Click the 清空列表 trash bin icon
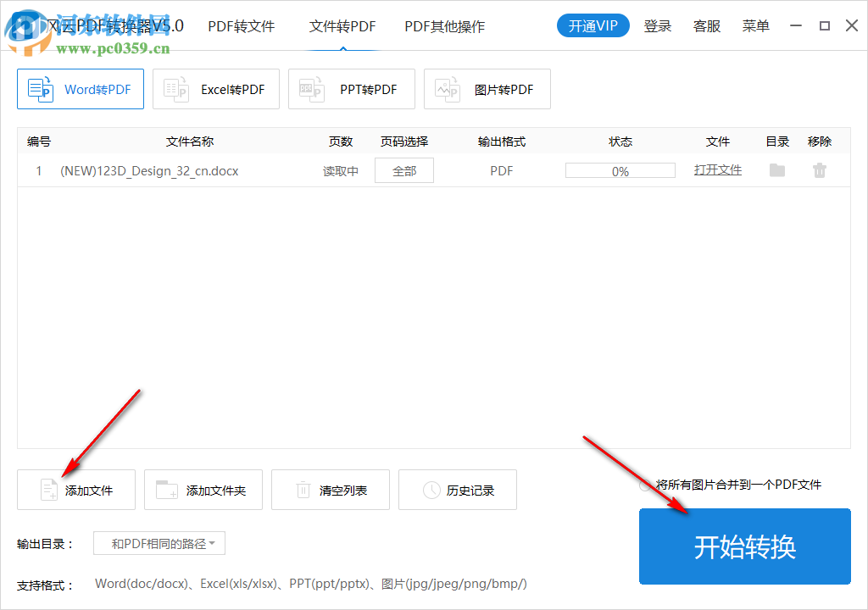 click(303, 490)
